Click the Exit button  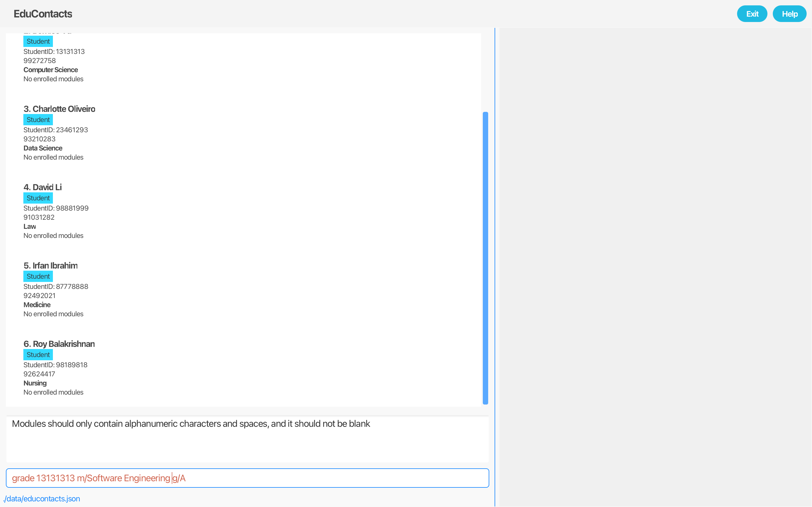pos(752,14)
